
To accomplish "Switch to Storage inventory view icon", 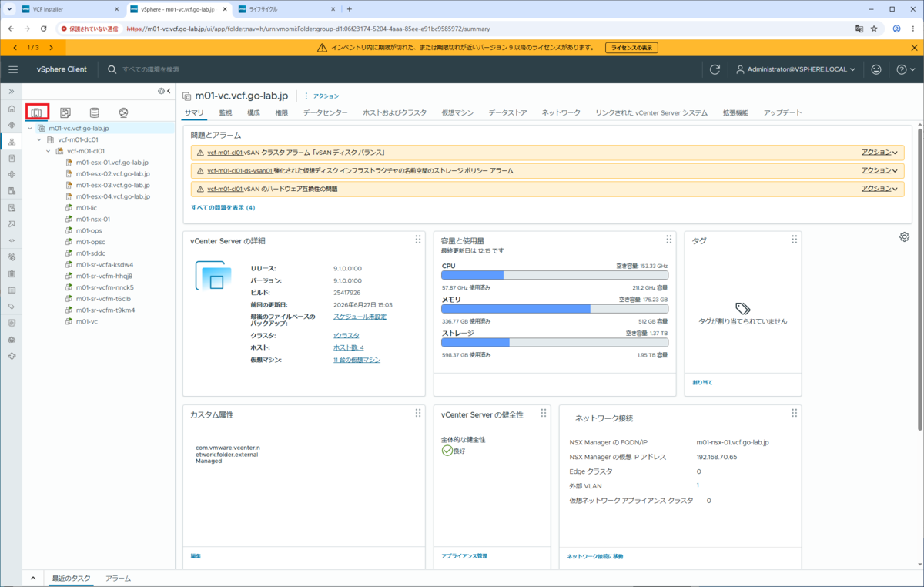I will pos(94,112).
